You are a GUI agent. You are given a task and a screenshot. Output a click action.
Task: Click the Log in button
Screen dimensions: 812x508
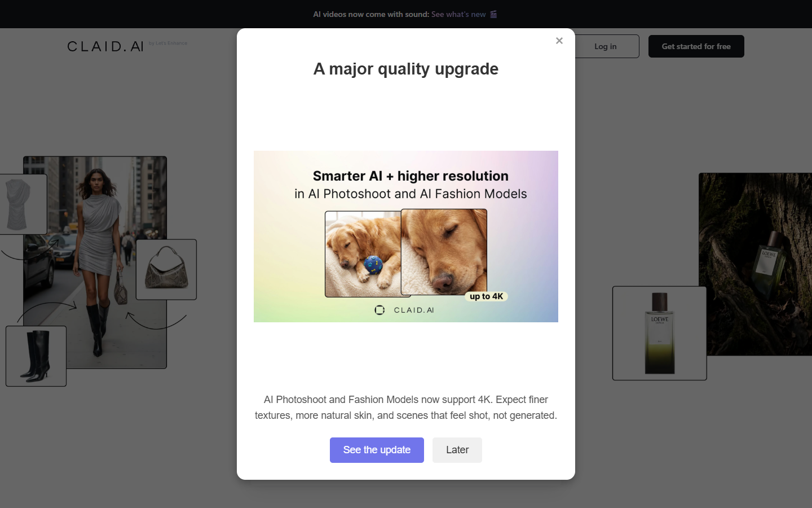tap(606, 46)
